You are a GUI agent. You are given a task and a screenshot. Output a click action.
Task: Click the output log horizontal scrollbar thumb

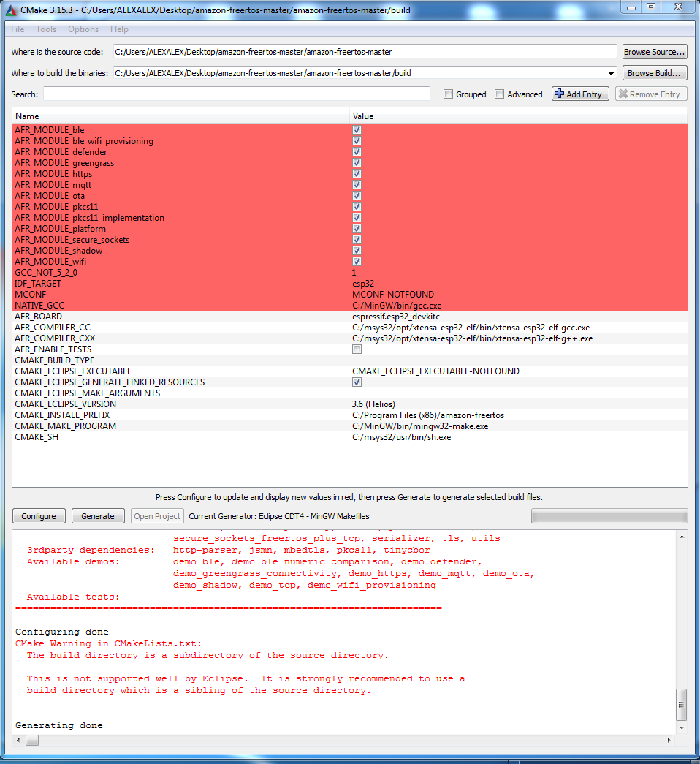[x=32, y=740]
